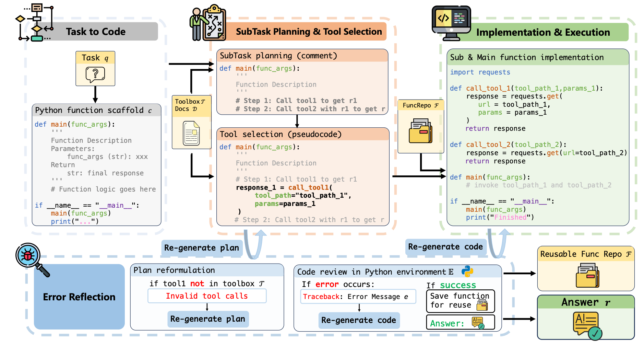Click the bug magnifying glass icon
This screenshot has height=346, width=644.
(x=31, y=258)
